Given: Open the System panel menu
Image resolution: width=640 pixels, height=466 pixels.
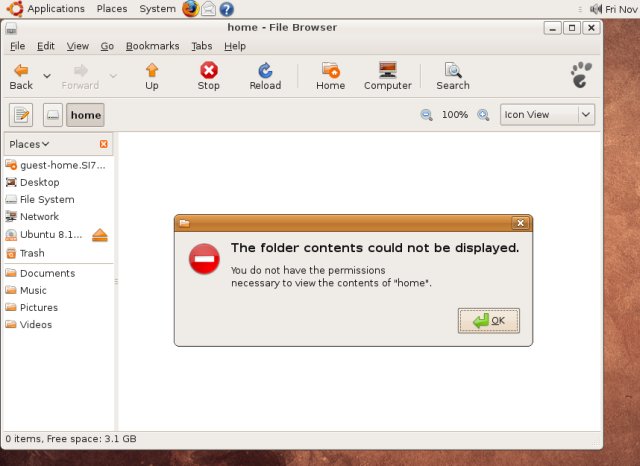Looking at the screenshot, I should (x=158, y=9).
